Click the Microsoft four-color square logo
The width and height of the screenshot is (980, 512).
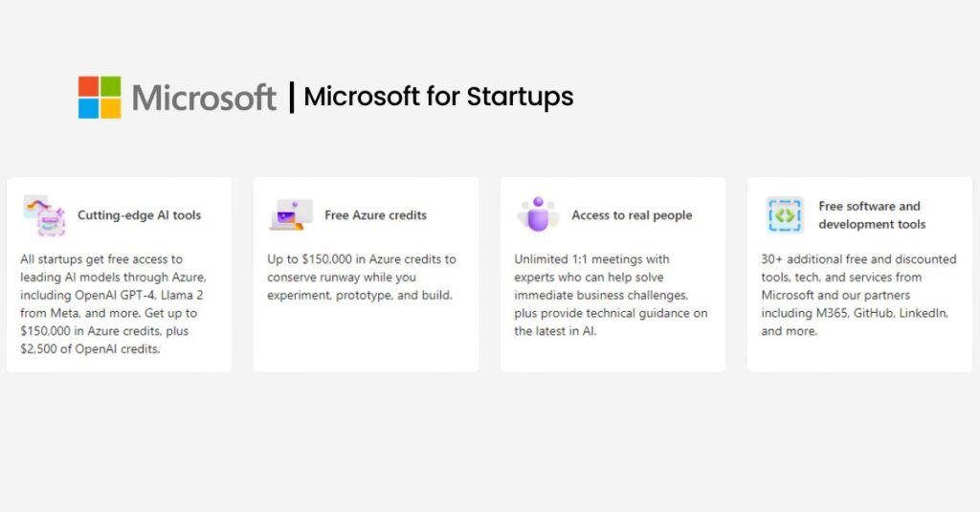coord(100,97)
